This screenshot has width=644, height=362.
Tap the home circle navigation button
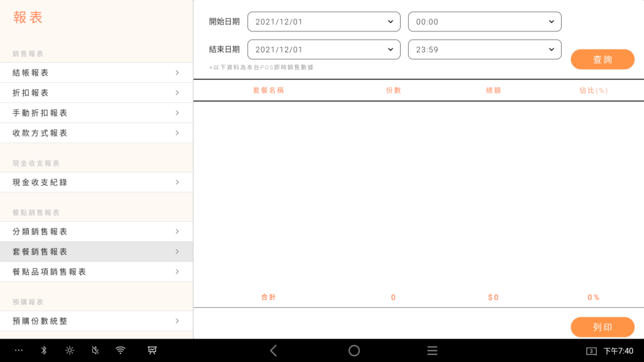354,351
